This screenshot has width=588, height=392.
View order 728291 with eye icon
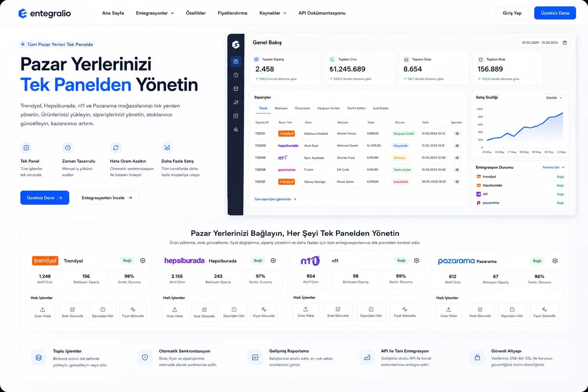(x=457, y=134)
